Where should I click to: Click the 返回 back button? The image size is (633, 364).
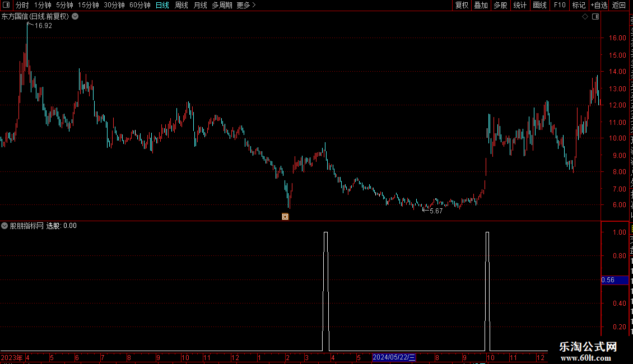(618, 5)
